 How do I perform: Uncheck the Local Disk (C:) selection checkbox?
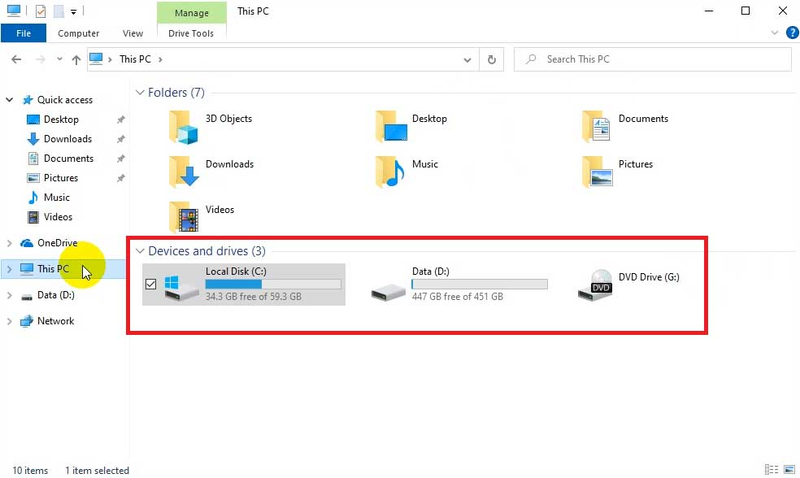(151, 284)
